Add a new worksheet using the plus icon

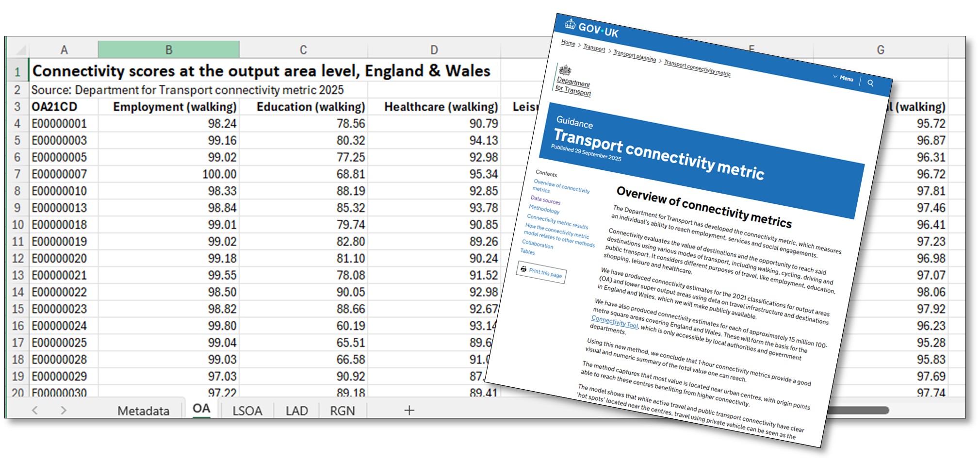(x=408, y=411)
